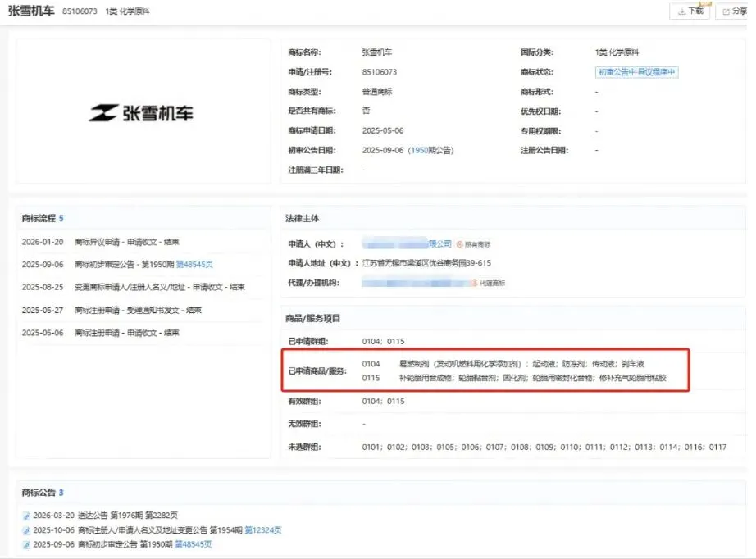Click the link icon beside 2026-03-20 送达公告

(x=26, y=516)
